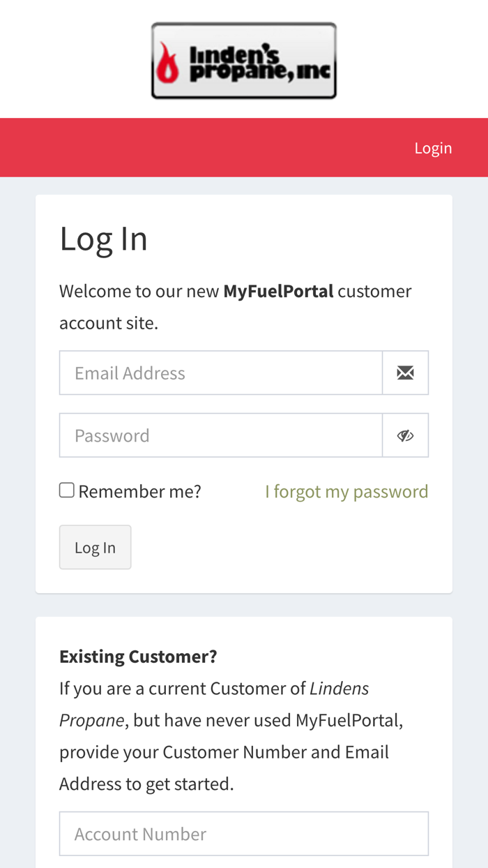Image resolution: width=488 pixels, height=868 pixels.
Task: Focus the Email Address input field
Action: coord(221,373)
